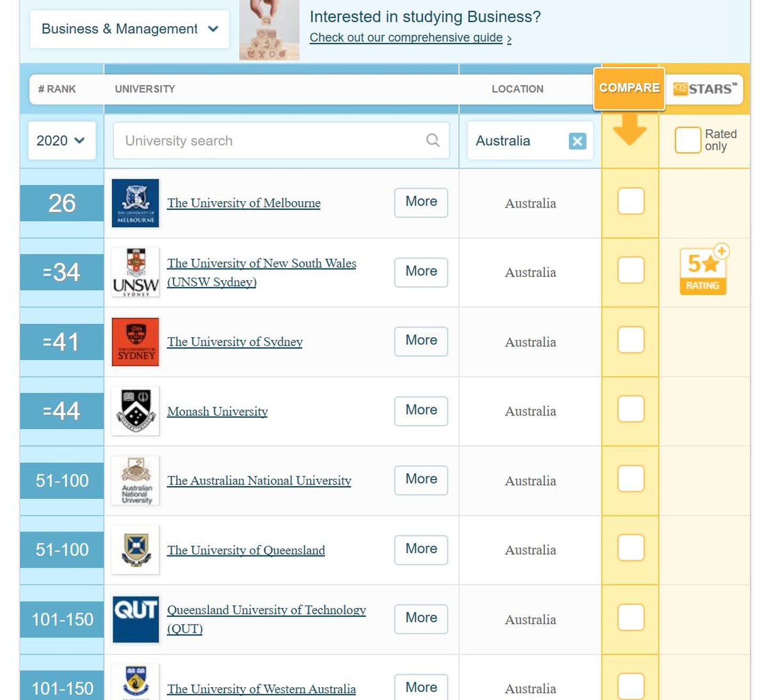Click the COMPARE tab header

click(629, 89)
